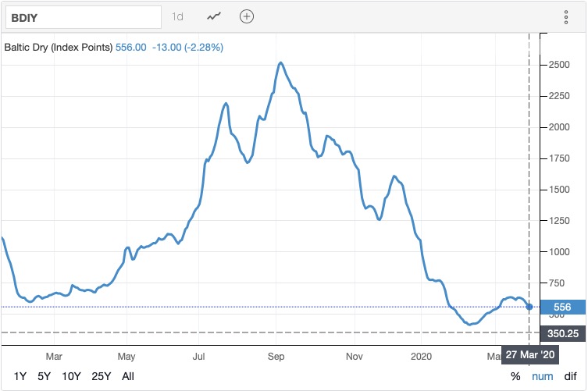Click the 556 current value label
Image resolution: width=588 pixels, height=391 pixels.
(x=562, y=307)
